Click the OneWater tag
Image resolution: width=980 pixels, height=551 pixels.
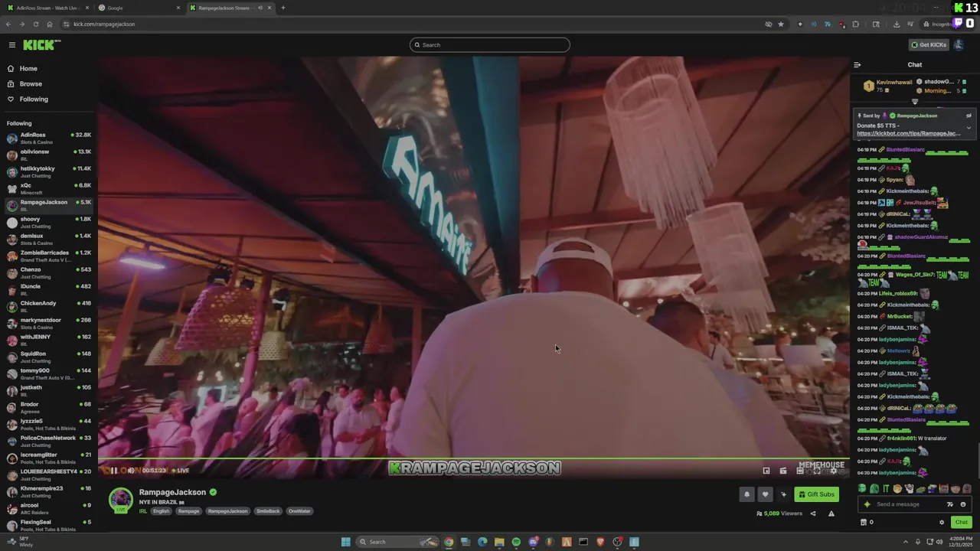click(299, 511)
